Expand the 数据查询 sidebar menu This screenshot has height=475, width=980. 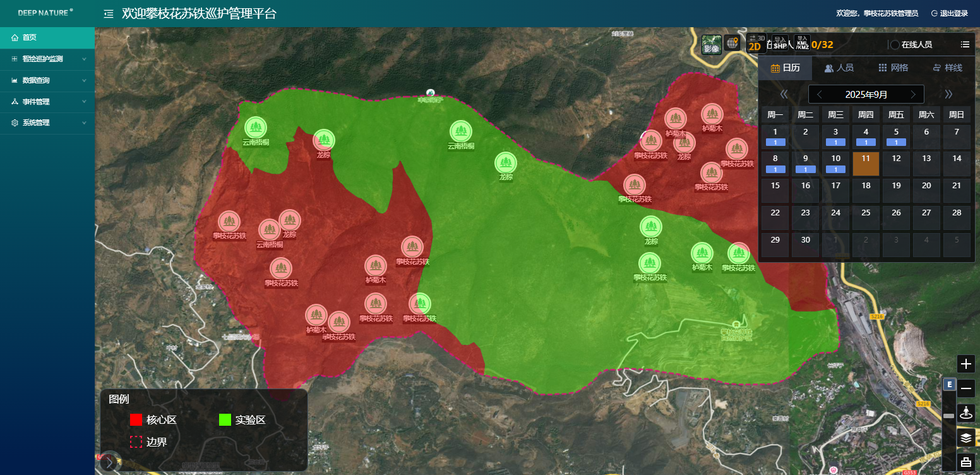click(x=47, y=80)
